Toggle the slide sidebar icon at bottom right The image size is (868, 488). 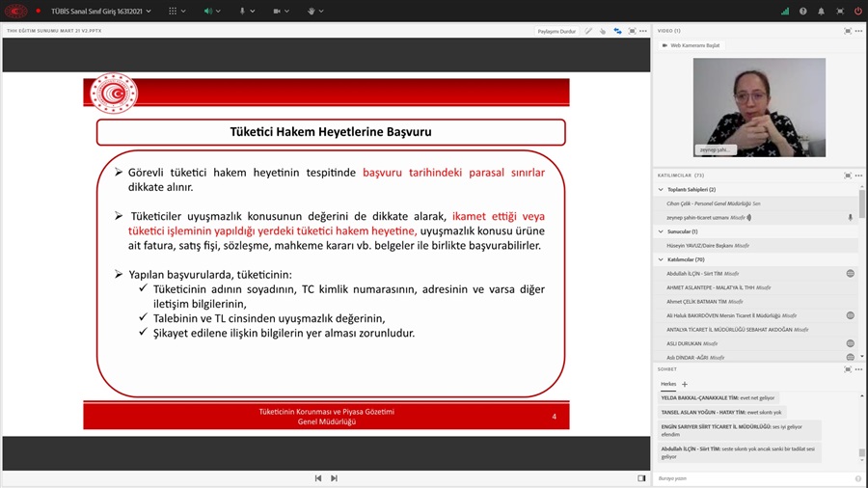(x=641, y=478)
